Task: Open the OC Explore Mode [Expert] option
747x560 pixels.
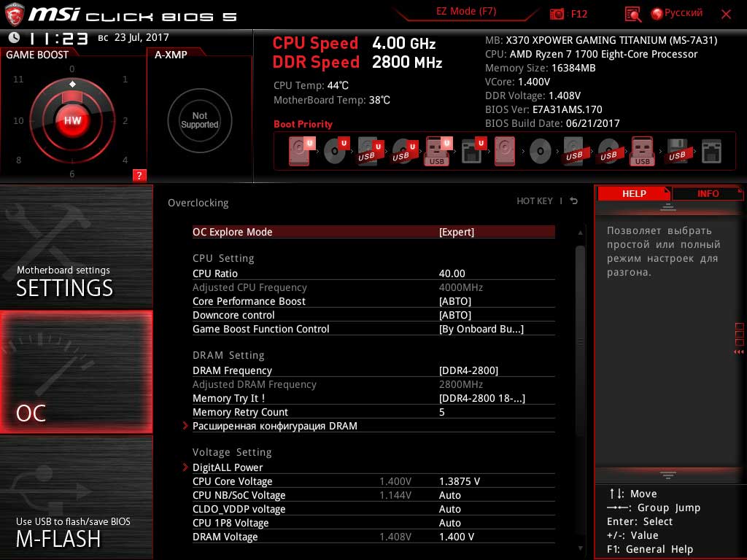Action: point(373,232)
